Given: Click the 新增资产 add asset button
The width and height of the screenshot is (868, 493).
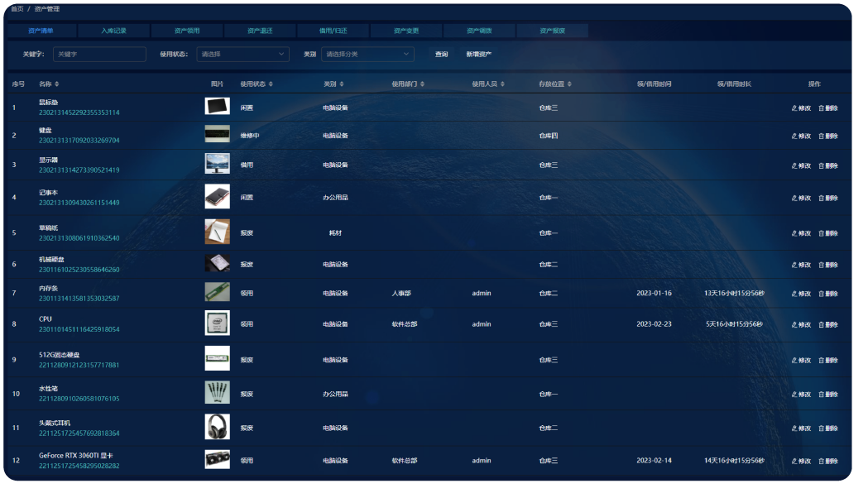Looking at the screenshot, I should (x=478, y=55).
